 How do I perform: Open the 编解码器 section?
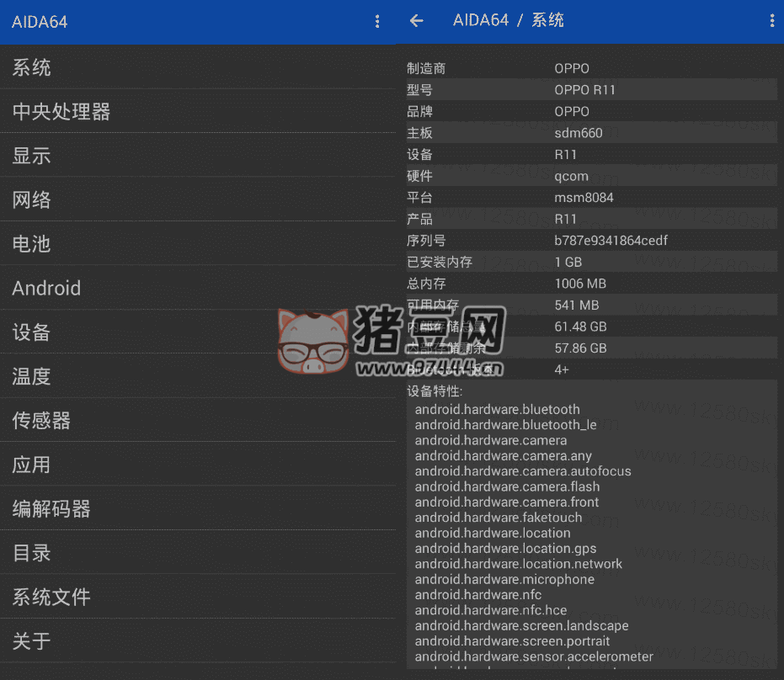(x=197, y=509)
